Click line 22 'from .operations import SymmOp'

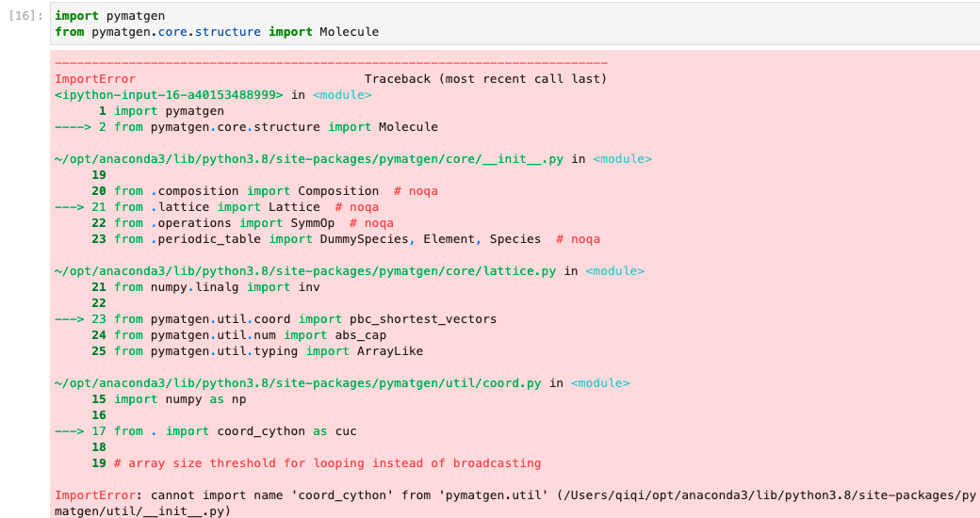242,223
